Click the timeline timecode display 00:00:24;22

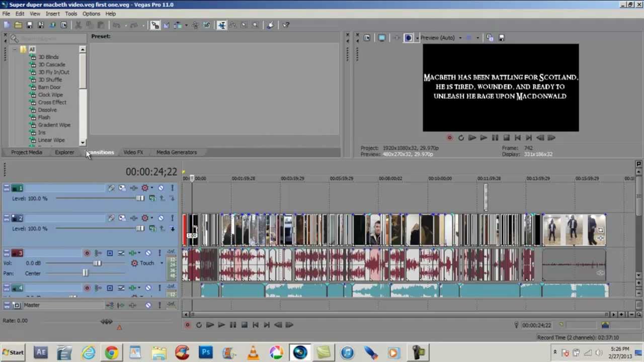[x=151, y=172]
